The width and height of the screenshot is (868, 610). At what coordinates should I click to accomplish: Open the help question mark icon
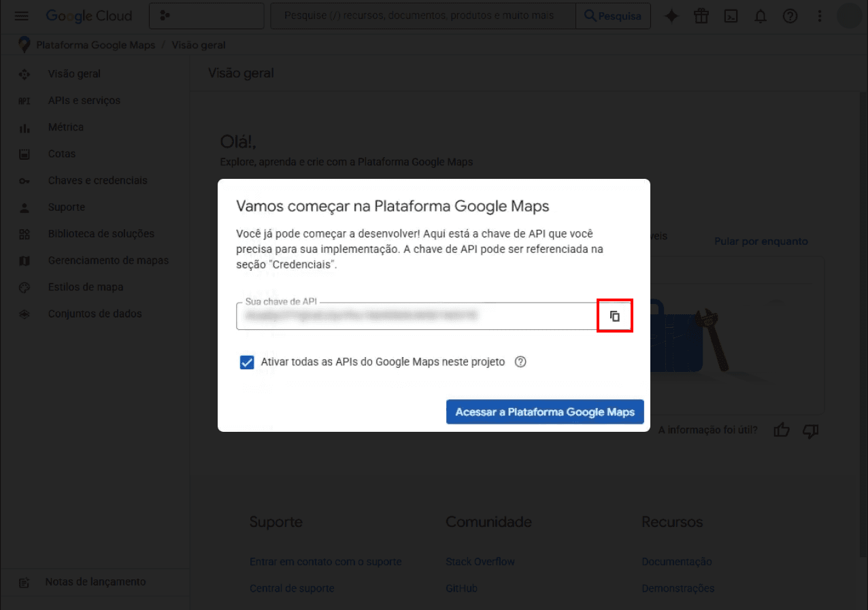[790, 16]
